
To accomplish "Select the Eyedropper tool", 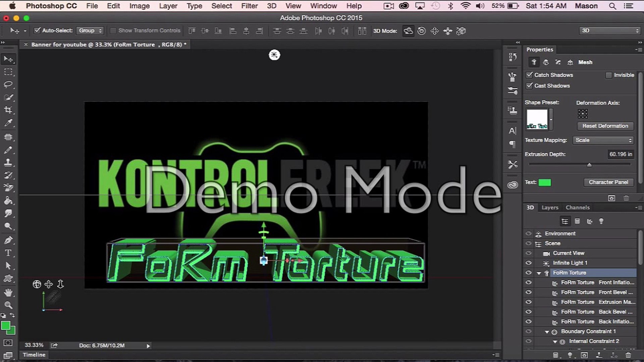I will 8,123.
